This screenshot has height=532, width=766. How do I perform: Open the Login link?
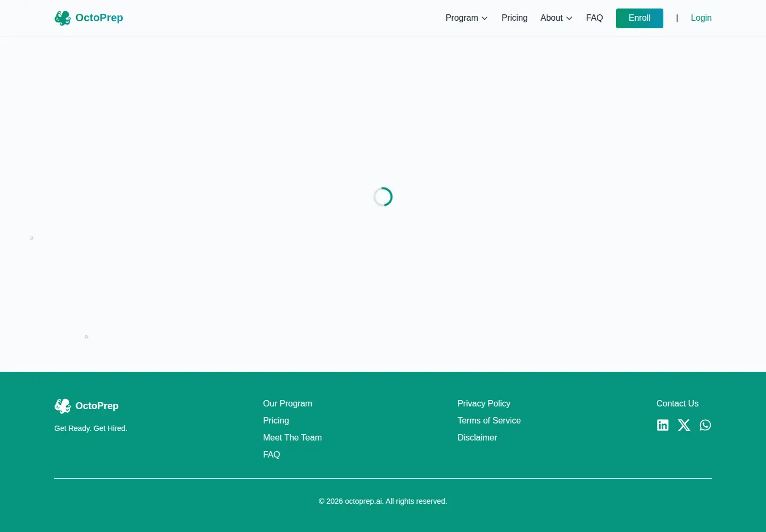coord(701,18)
